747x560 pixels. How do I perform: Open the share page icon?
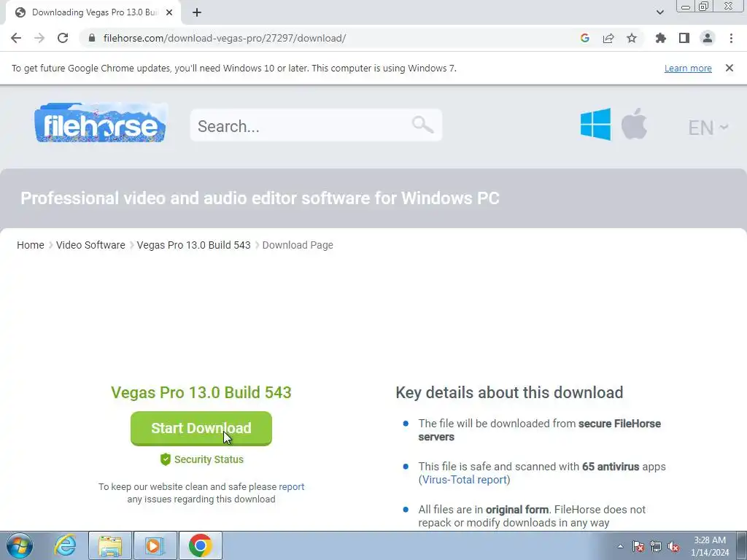(x=608, y=38)
